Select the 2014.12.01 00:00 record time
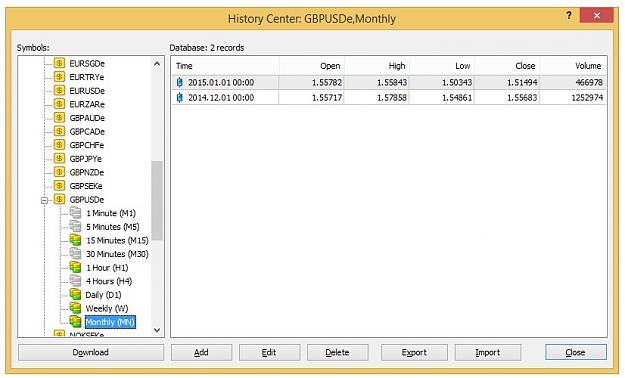Image resolution: width=625 pixels, height=378 pixels. [x=221, y=98]
